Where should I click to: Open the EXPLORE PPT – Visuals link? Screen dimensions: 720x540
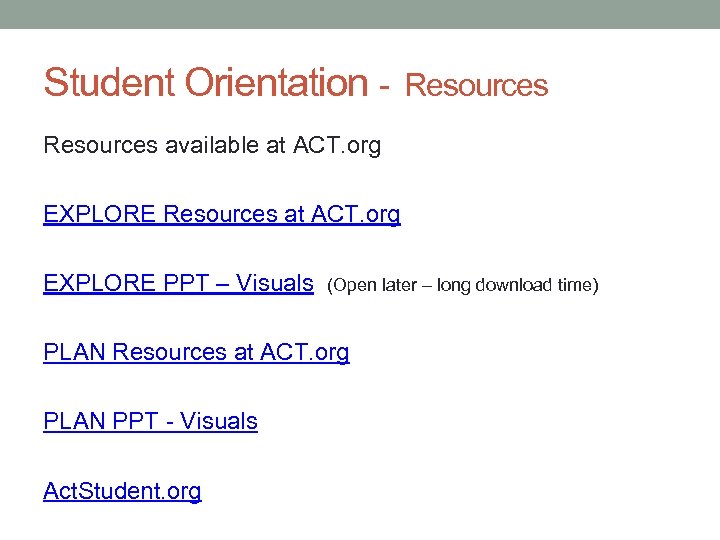(x=178, y=283)
